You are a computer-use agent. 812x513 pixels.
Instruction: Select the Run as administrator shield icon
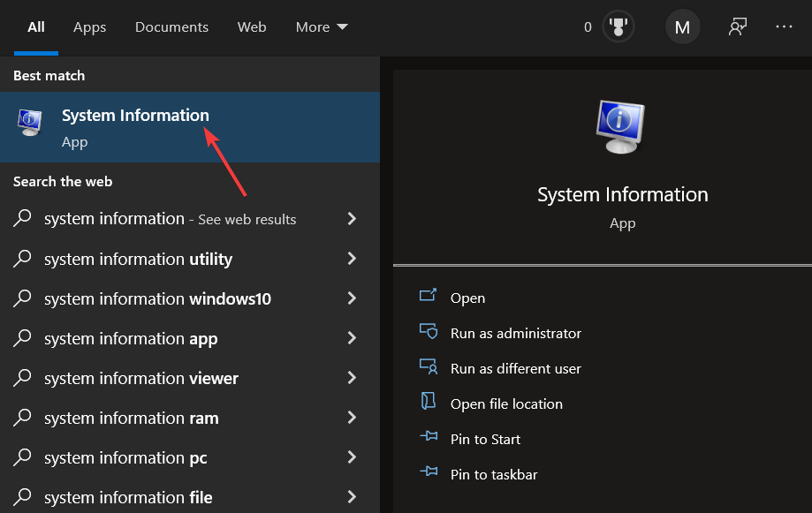(x=429, y=333)
